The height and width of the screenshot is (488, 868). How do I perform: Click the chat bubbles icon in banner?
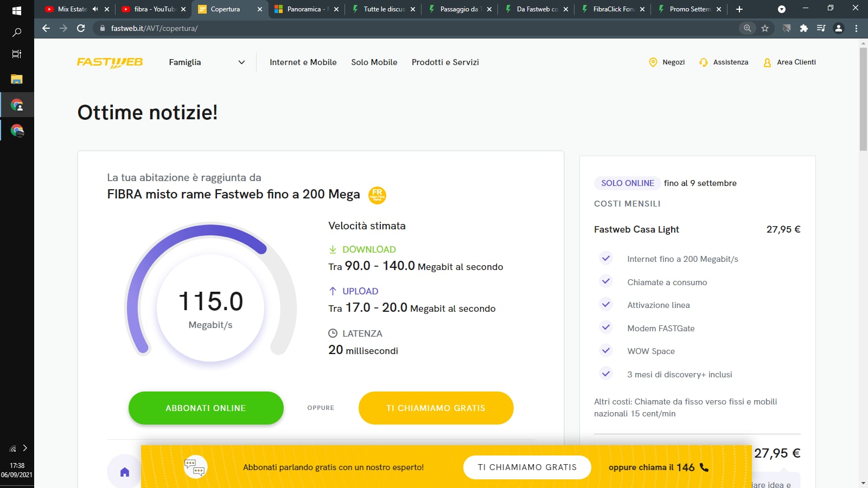(195, 467)
